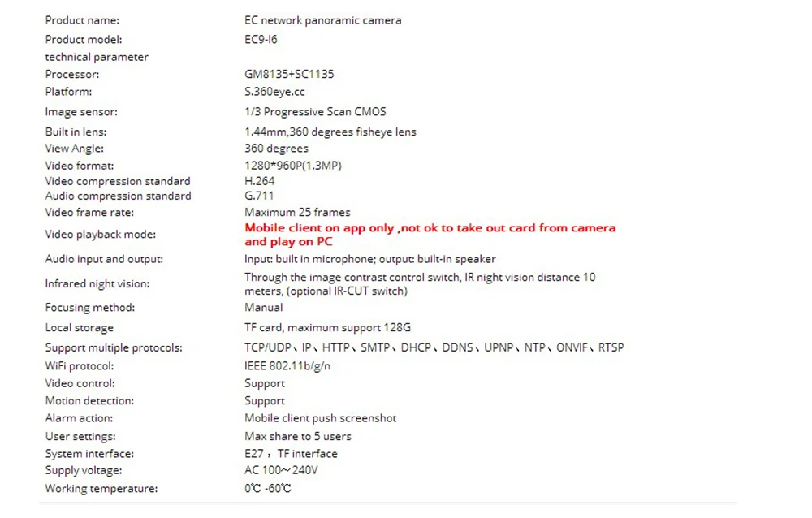Click 1/3 Progressive Scan CMOS value
The width and height of the screenshot is (812, 518).
pos(315,112)
